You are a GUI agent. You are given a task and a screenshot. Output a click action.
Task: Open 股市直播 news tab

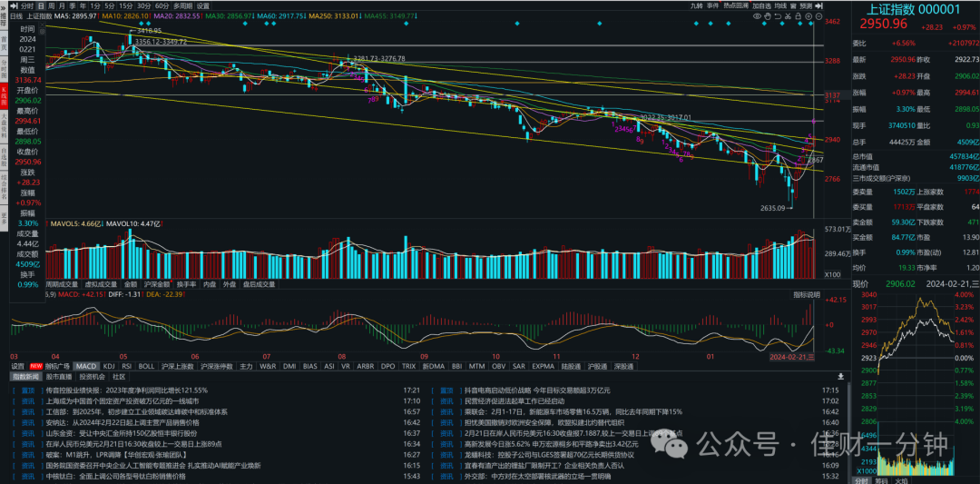coord(59,377)
